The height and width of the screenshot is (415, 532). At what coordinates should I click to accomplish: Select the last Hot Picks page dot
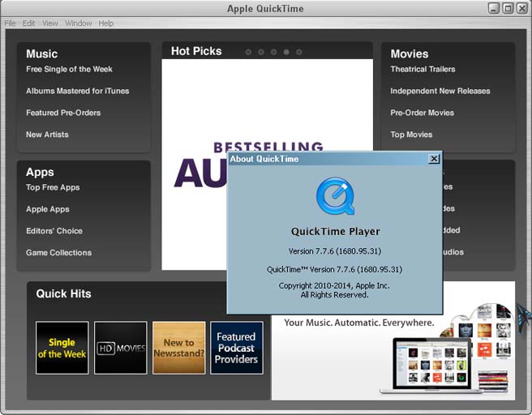click(299, 52)
